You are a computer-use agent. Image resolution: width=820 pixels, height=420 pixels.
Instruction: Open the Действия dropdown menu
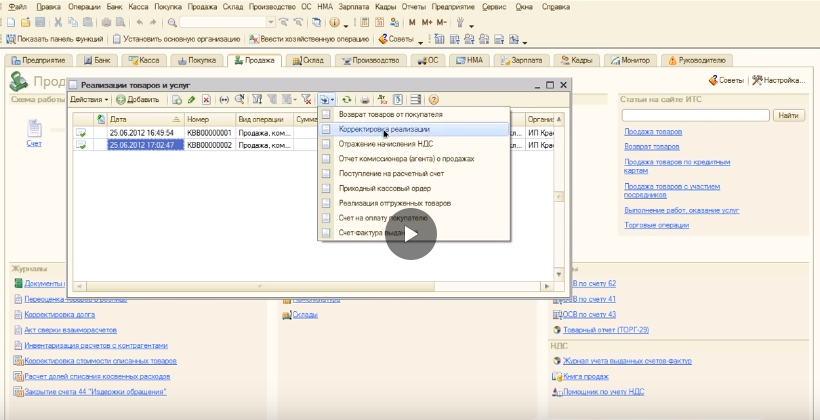90,100
